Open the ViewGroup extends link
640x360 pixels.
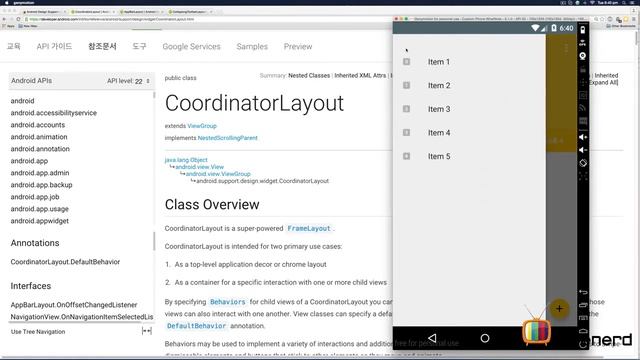pyautogui.click(x=202, y=126)
